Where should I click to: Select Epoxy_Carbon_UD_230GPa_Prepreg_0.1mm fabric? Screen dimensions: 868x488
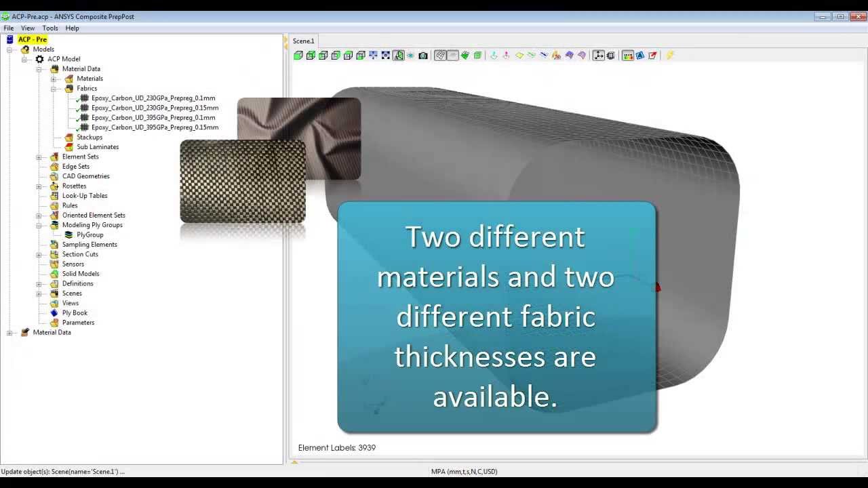click(153, 98)
